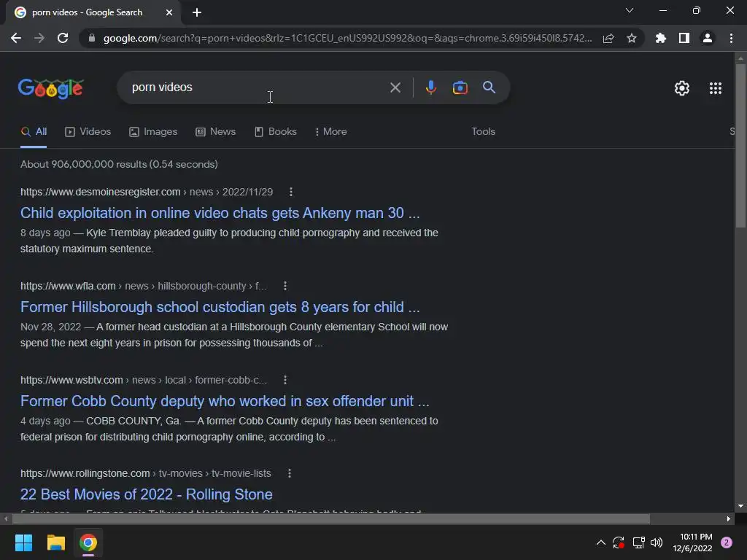Open options for rollingstone.com result

tap(289, 473)
